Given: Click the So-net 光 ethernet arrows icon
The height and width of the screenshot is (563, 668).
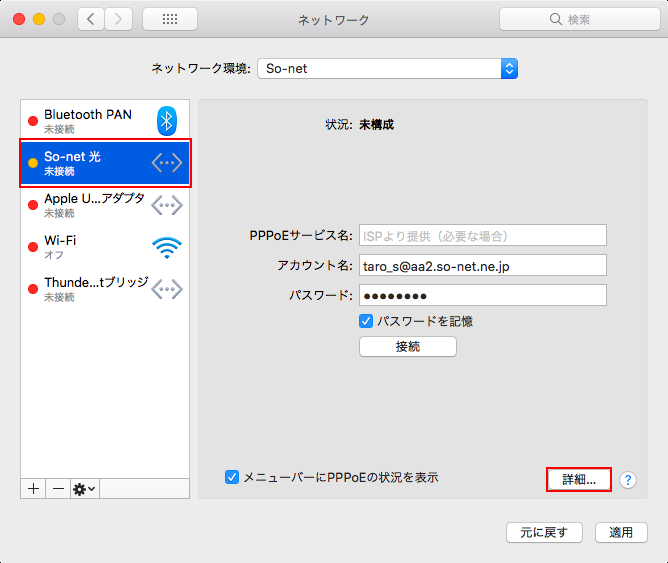Looking at the screenshot, I should coord(167,163).
